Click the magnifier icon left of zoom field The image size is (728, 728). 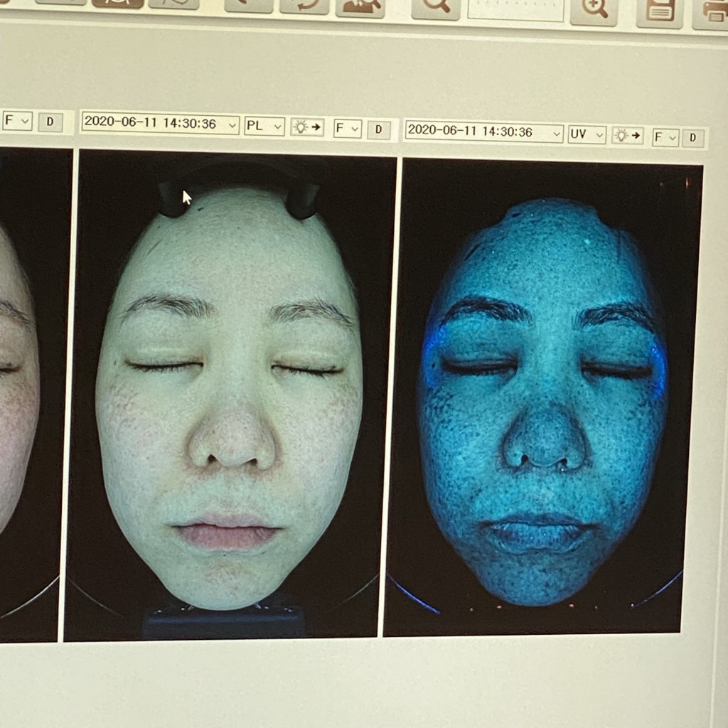[436, 8]
